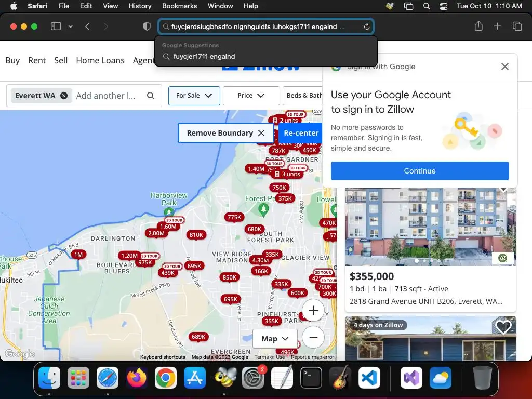
Task: Click inside the Safari address bar
Action: (266, 26)
